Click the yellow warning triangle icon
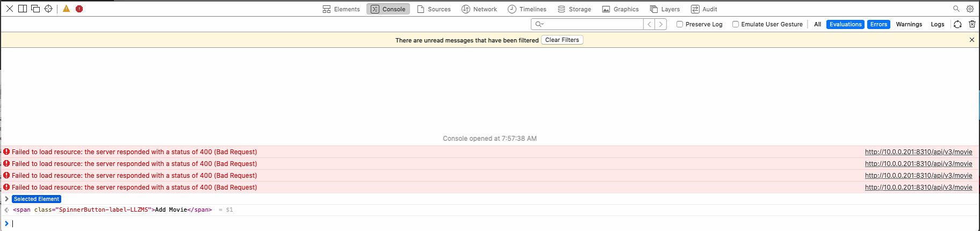The image size is (980, 231). pos(67,9)
